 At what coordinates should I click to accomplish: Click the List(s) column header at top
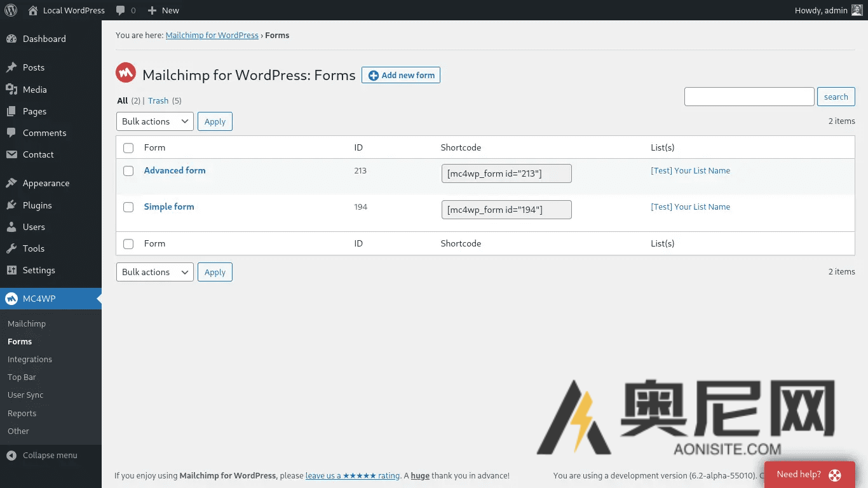coord(663,147)
